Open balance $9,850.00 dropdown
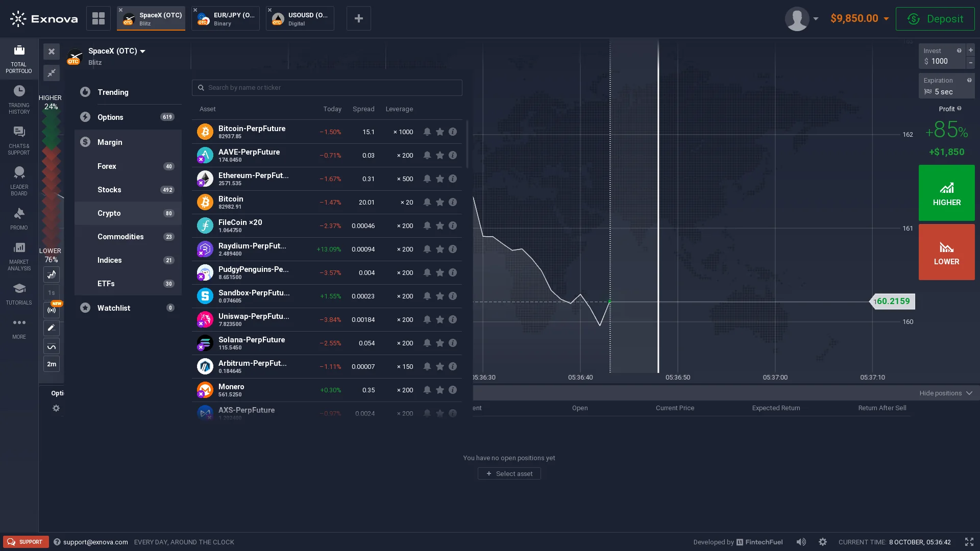 860,19
